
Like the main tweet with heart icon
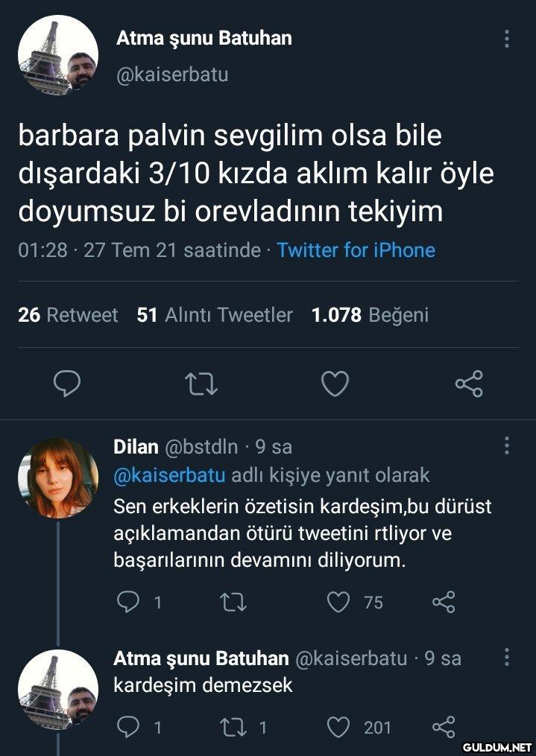click(x=335, y=384)
